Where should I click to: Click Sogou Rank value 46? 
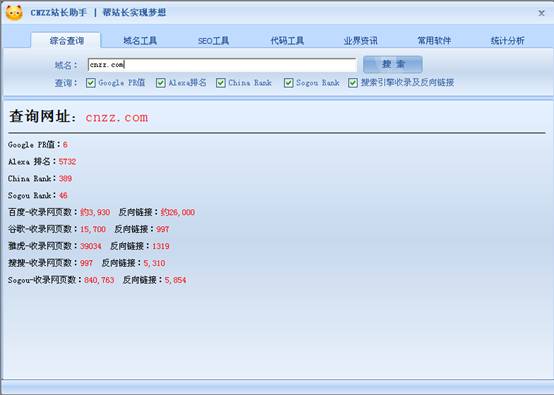pyautogui.click(x=63, y=195)
